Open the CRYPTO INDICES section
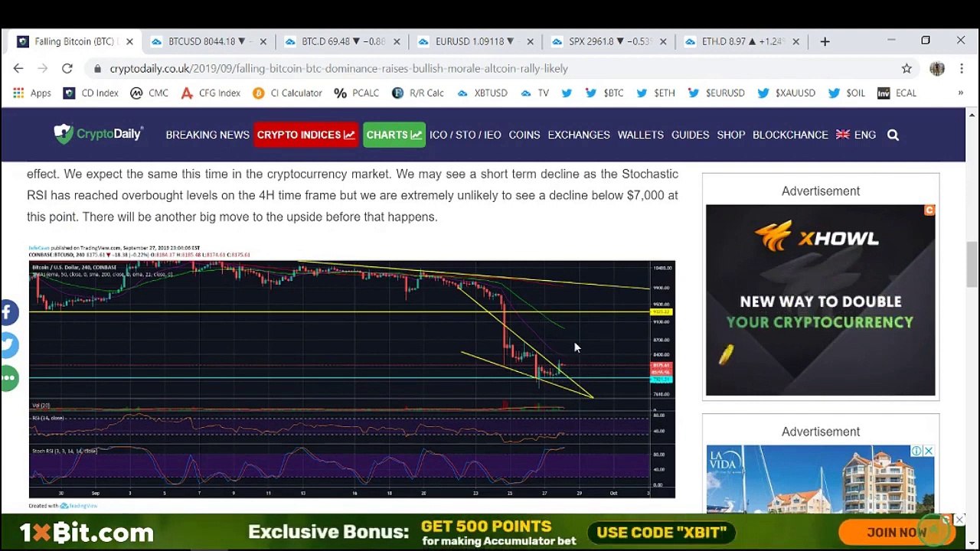Image resolution: width=980 pixels, height=551 pixels. (x=305, y=135)
